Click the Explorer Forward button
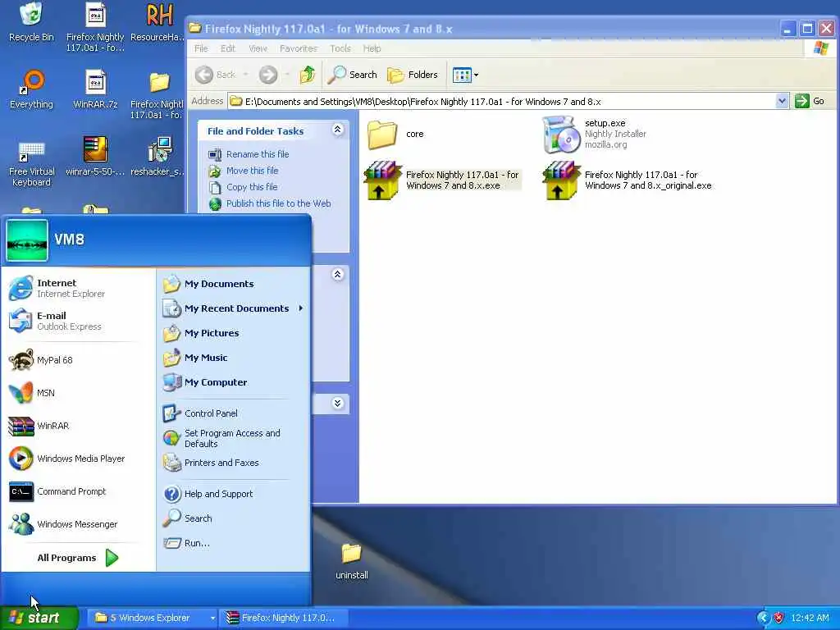Image resolution: width=840 pixels, height=630 pixels. click(x=268, y=75)
